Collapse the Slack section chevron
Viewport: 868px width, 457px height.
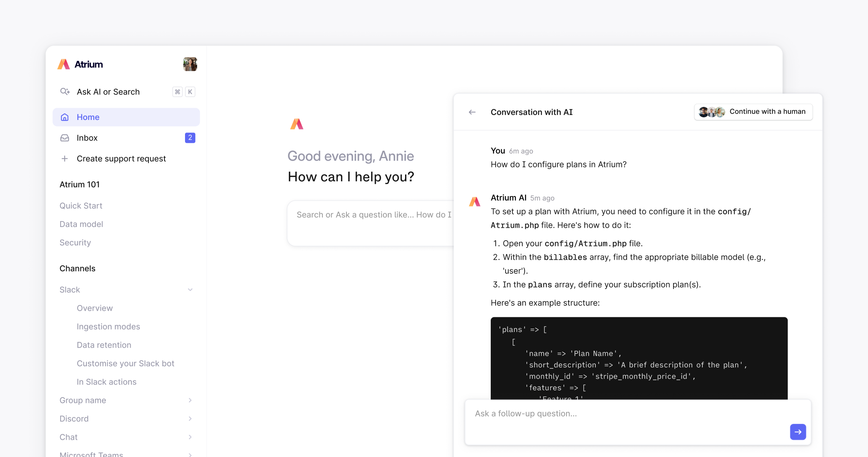190,290
